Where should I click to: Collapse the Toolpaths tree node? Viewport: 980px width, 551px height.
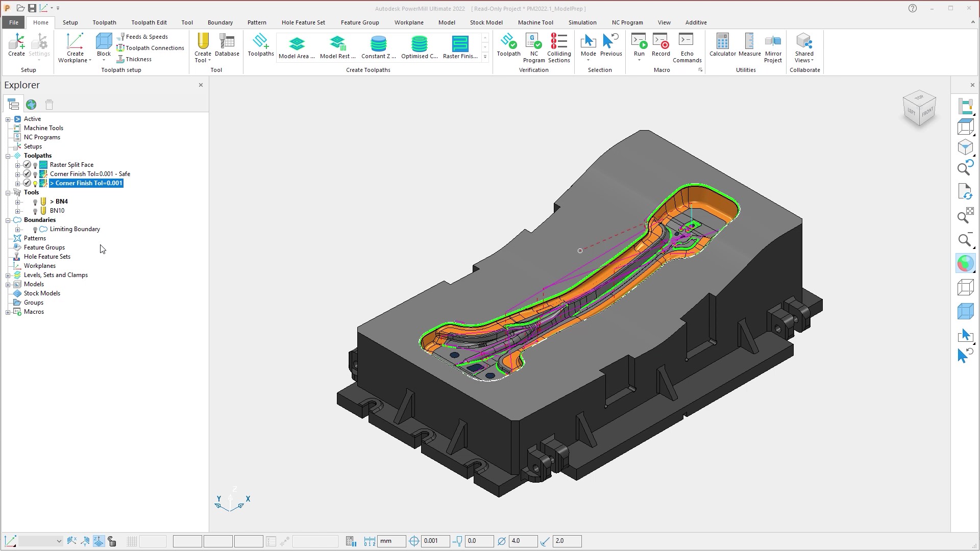(8, 155)
